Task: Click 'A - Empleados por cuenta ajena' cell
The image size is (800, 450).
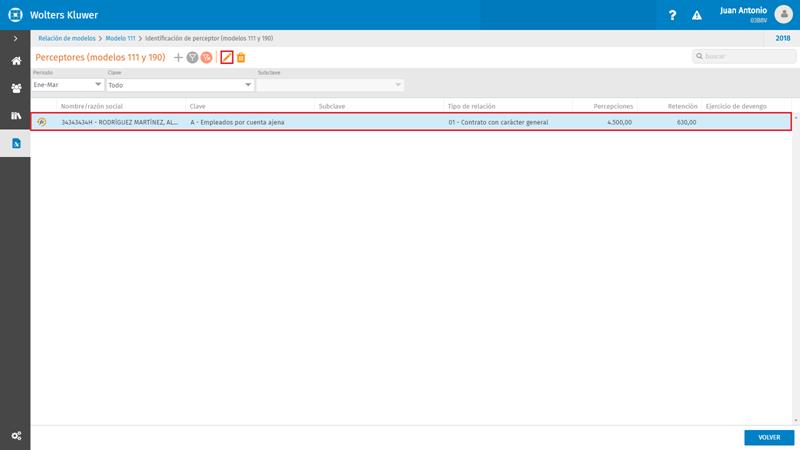Action: click(237, 122)
